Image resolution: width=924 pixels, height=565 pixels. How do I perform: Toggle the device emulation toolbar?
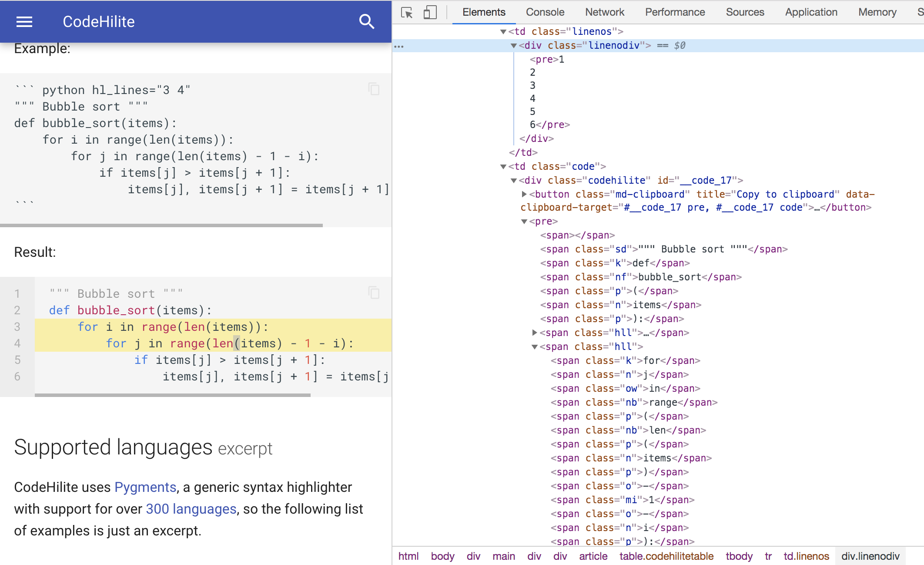point(430,12)
